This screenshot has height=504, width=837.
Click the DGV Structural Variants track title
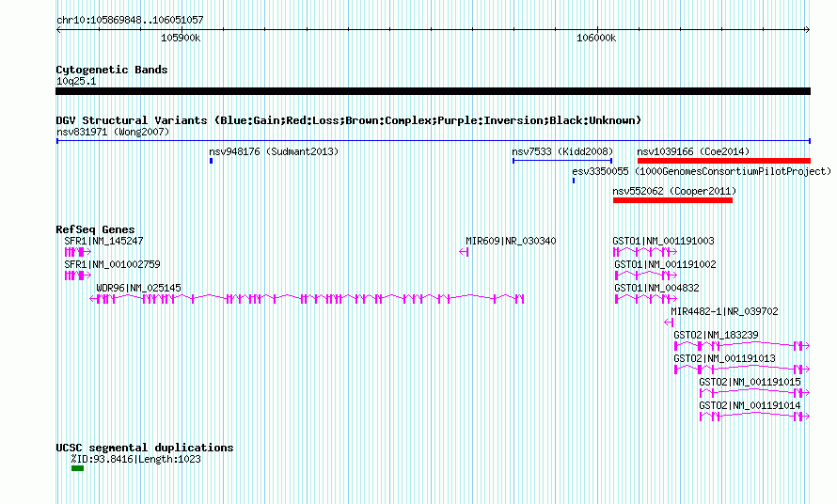coord(349,120)
